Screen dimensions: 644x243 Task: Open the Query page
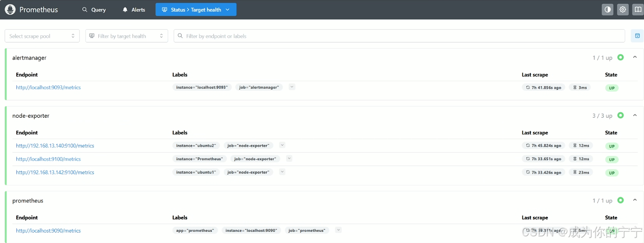[x=94, y=10]
